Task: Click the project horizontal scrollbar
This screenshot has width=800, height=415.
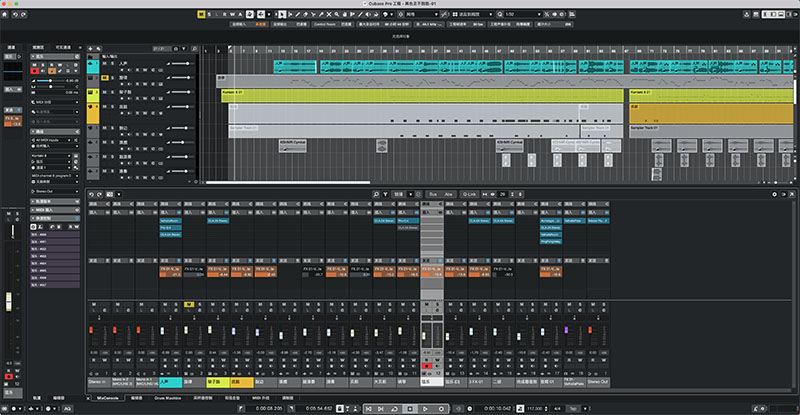Action: click(287, 182)
